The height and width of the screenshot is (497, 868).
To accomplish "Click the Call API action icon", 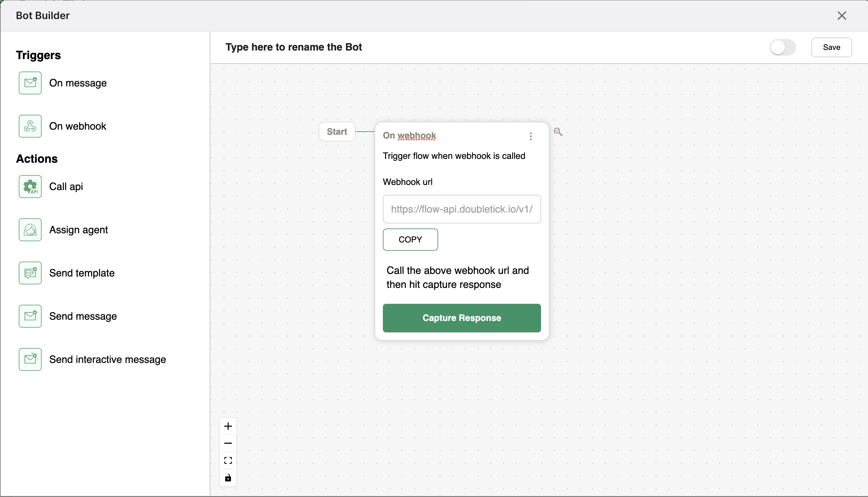I will 31,186.
